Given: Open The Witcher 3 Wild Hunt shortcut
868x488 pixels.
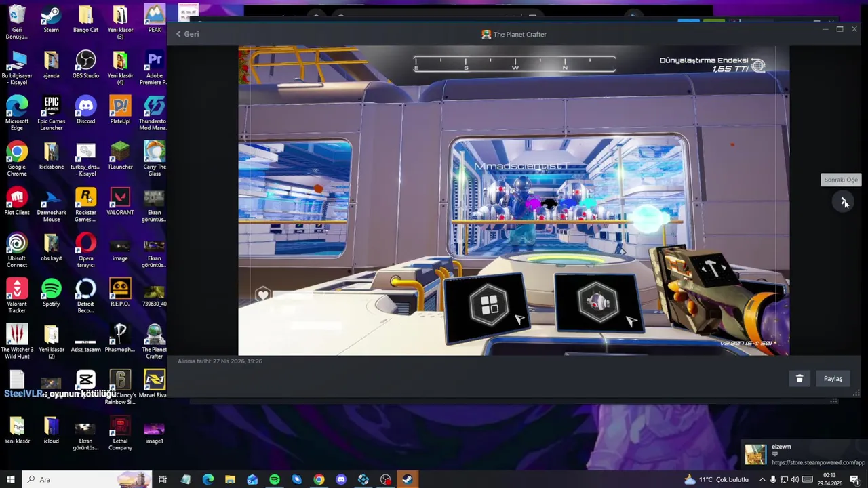Looking at the screenshot, I should (x=17, y=341).
